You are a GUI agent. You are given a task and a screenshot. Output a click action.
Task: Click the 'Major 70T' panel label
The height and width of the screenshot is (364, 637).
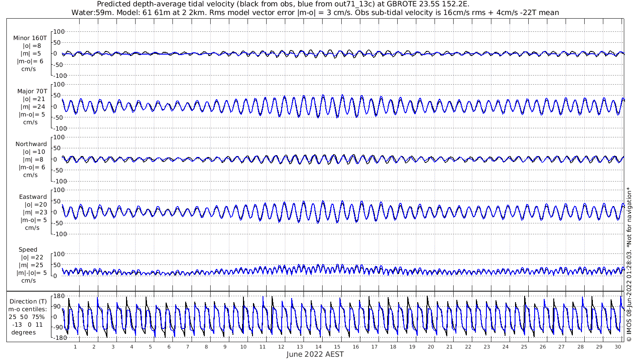(x=31, y=91)
